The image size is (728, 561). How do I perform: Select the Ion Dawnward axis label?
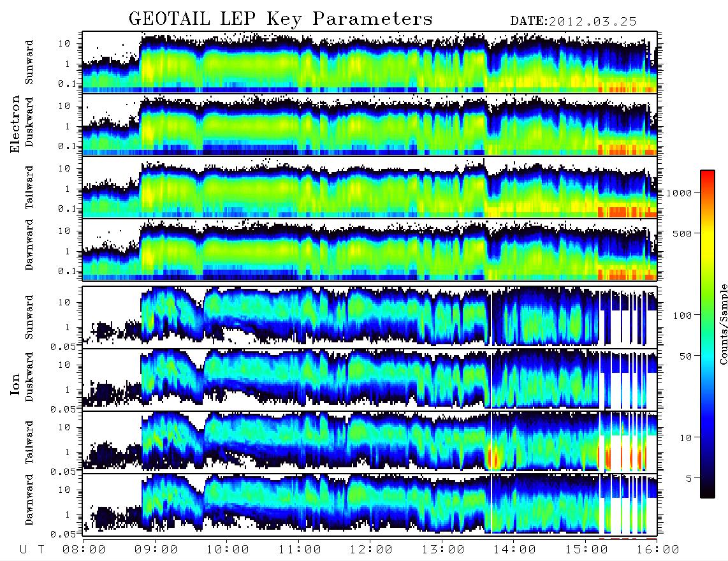pyautogui.click(x=29, y=500)
